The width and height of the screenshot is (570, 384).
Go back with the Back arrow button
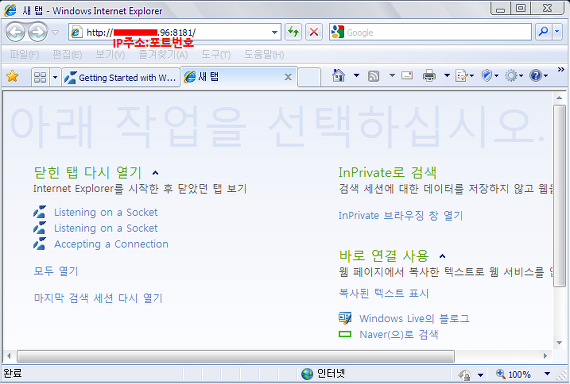tap(15, 32)
